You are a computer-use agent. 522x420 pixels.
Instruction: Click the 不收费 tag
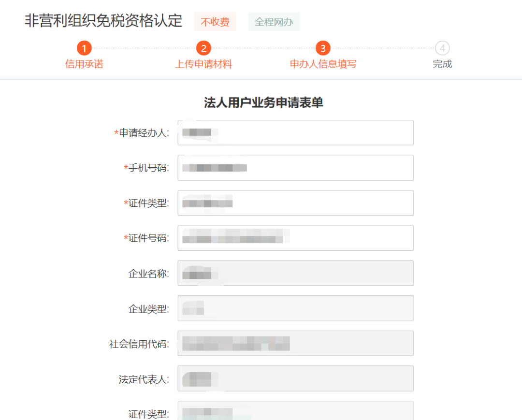click(215, 22)
